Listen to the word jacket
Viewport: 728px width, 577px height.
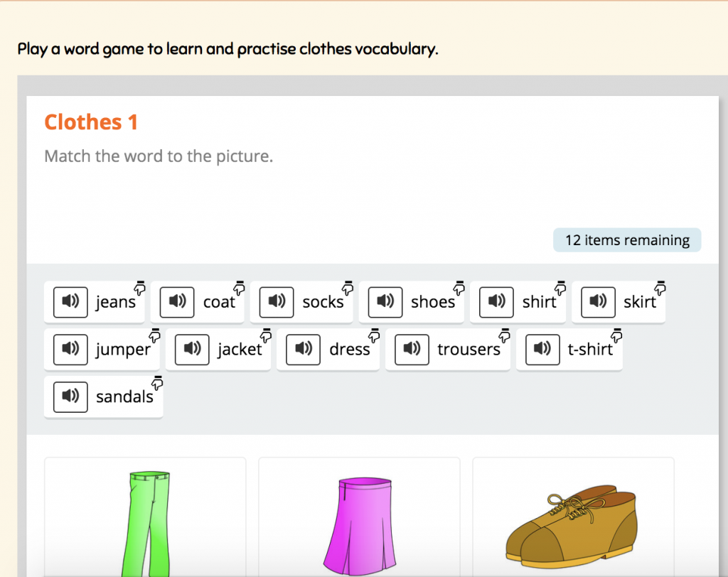pyautogui.click(x=192, y=349)
